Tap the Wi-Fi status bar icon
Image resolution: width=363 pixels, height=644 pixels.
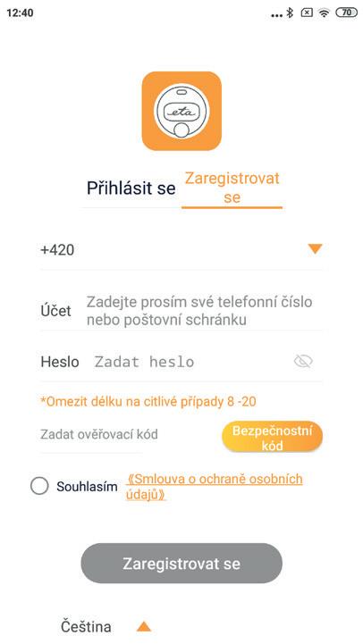coord(325,13)
